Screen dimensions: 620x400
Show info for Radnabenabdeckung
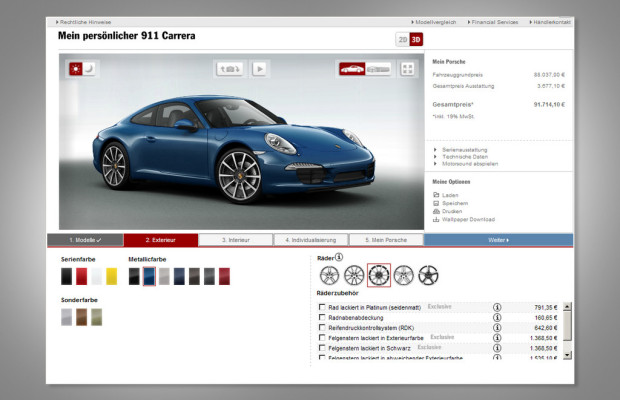(497, 317)
